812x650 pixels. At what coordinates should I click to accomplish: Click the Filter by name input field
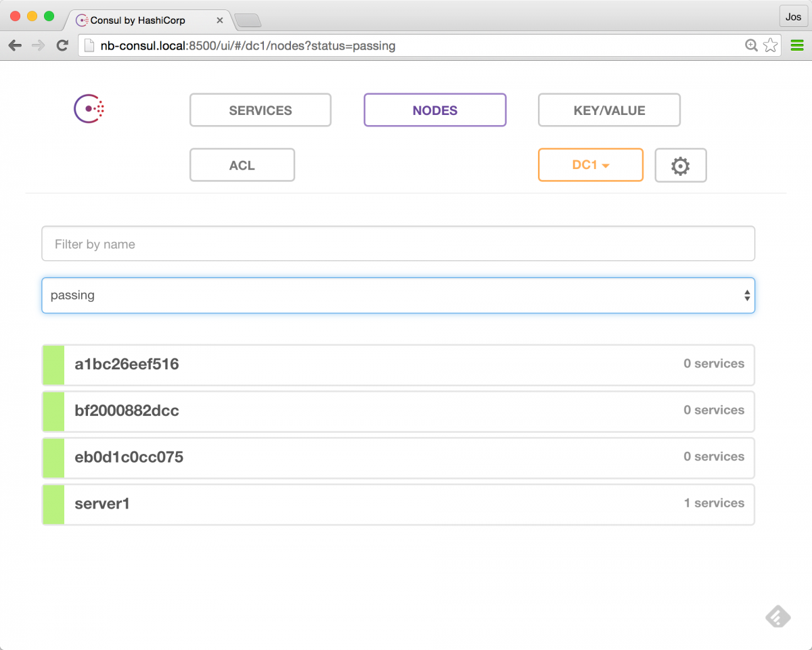coord(398,243)
